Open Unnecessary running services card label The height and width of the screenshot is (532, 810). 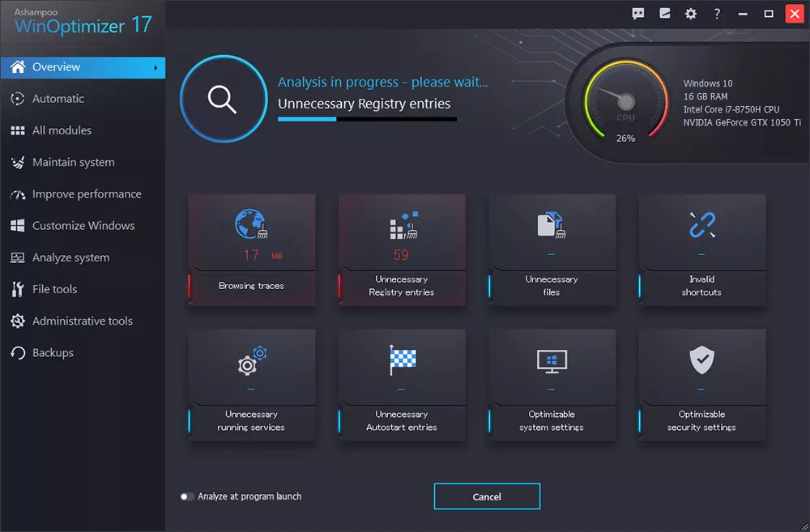pos(251,421)
